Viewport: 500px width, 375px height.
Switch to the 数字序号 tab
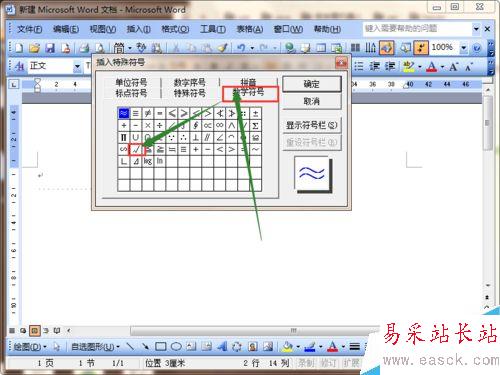tap(189, 82)
